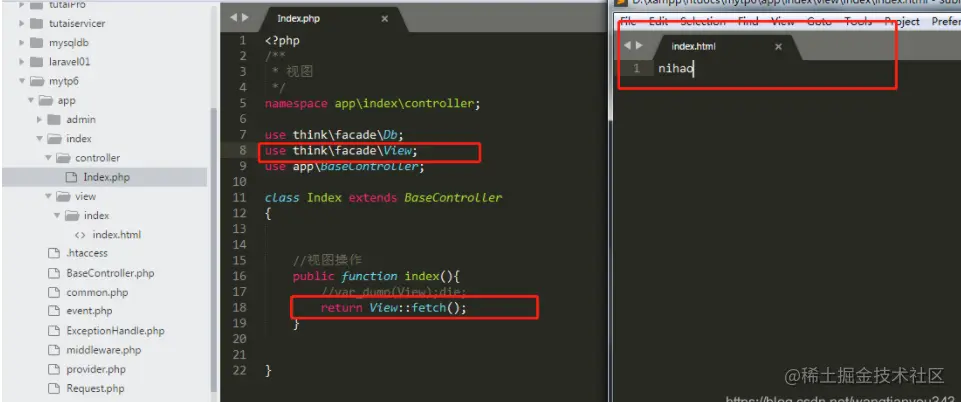Click the Request.php file icon
Image resolution: width=961 pixels, height=402 pixels.
(x=53, y=389)
